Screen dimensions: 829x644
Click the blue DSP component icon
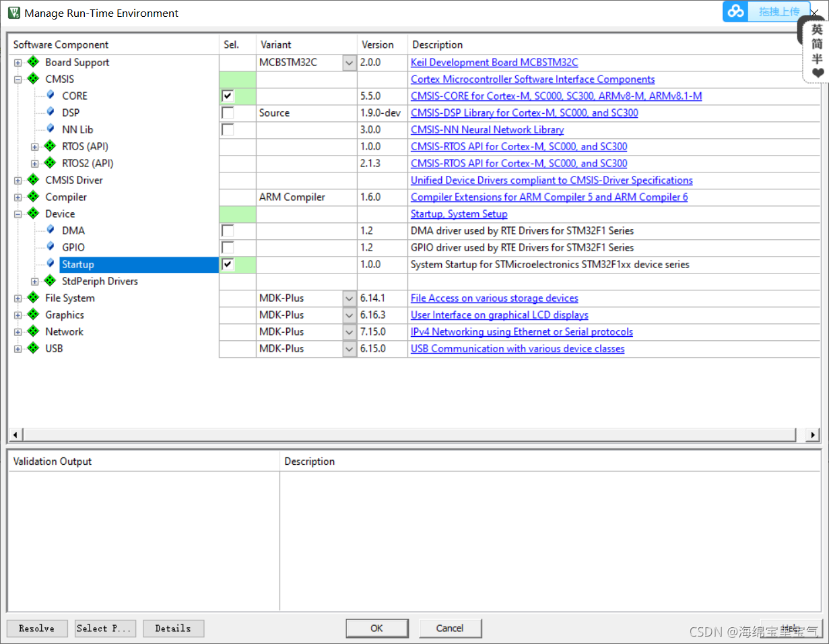[51, 112]
